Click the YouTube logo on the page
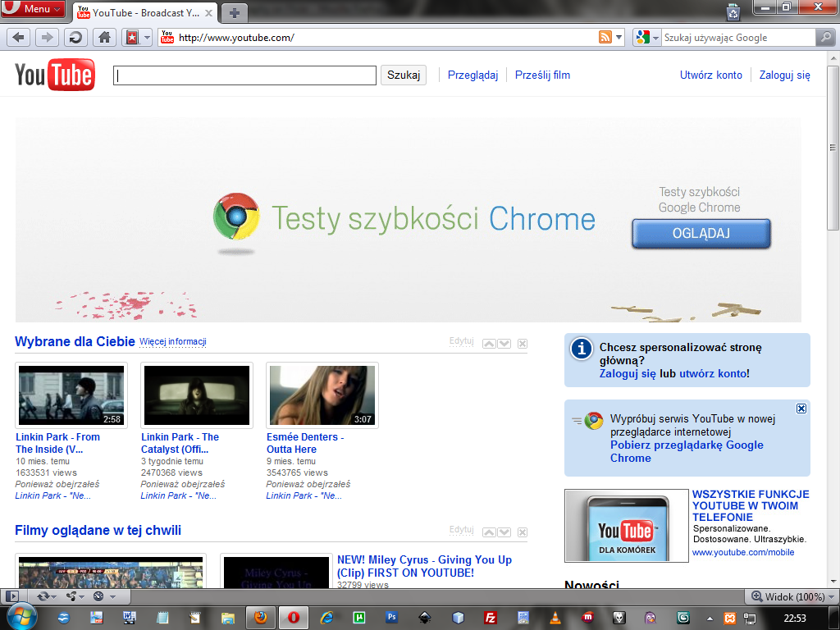 pyautogui.click(x=55, y=75)
